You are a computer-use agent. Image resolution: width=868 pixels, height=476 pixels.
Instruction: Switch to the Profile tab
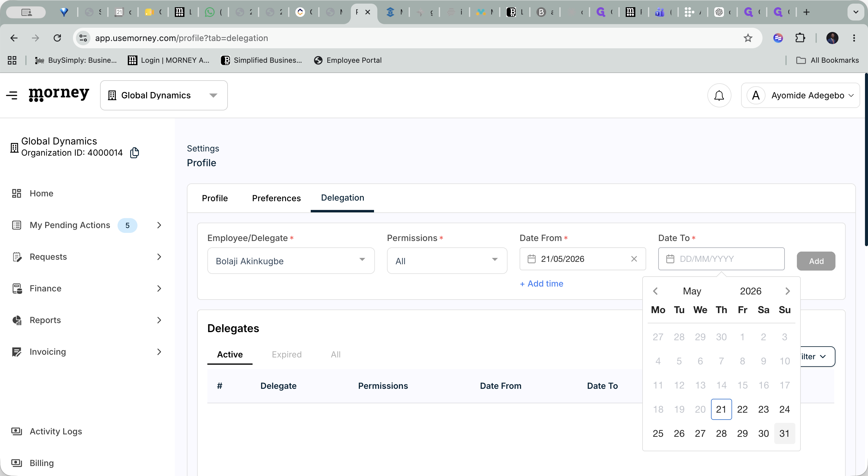(215, 198)
